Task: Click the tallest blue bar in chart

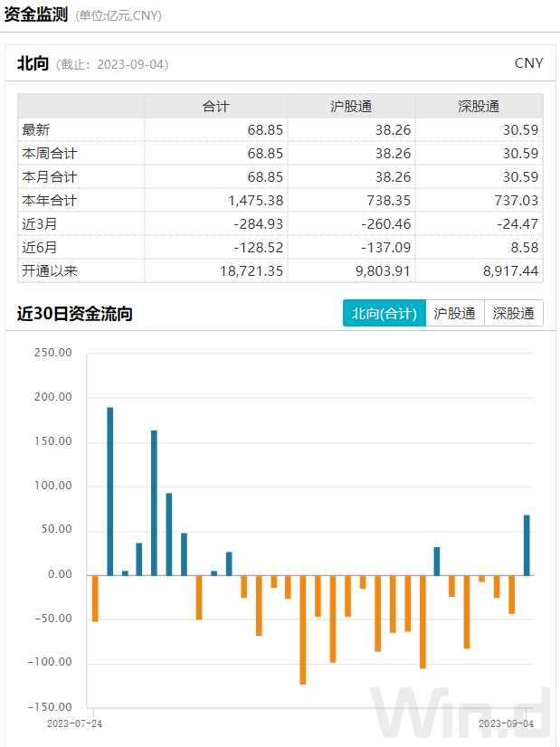Action: pyautogui.click(x=110, y=490)
